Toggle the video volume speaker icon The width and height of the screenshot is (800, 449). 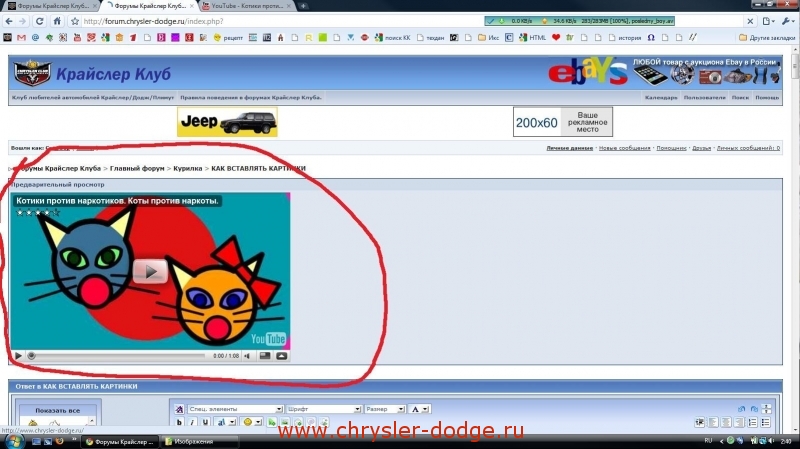point(247,356)
